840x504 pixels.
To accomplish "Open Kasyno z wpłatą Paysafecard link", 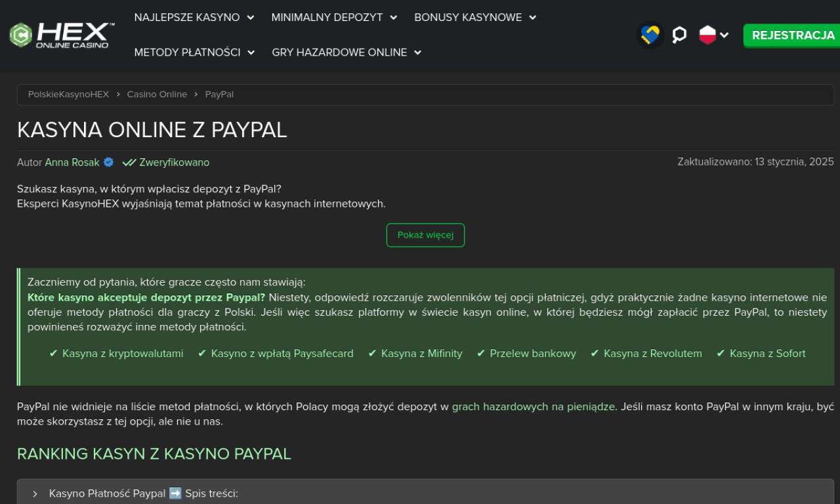I will 282,354.
